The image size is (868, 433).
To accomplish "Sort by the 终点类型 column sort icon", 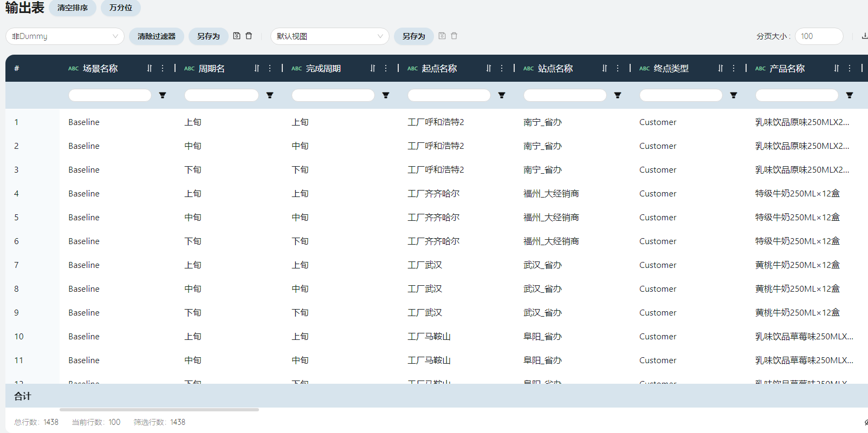I will coord(721,68).
